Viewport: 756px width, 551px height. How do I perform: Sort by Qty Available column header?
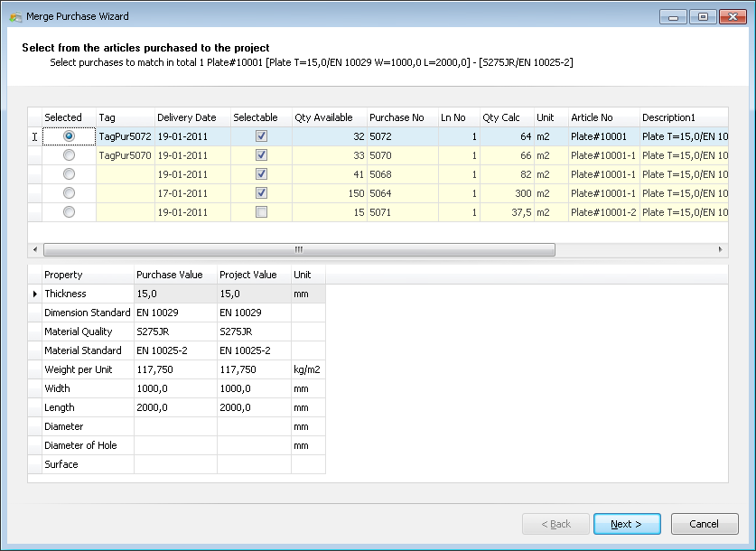pyautogui.click(x=323, y=117)
